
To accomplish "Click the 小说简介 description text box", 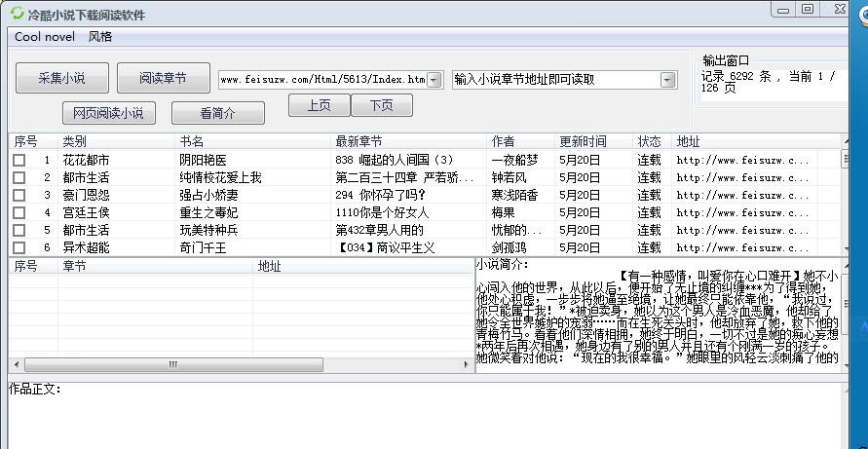I will tap(658, 317).
